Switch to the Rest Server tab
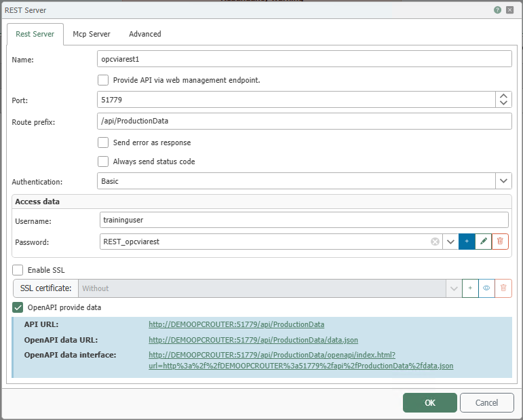The width and height of the screenshot is (523, 420). pyautogui.click(x=35, y=34)
